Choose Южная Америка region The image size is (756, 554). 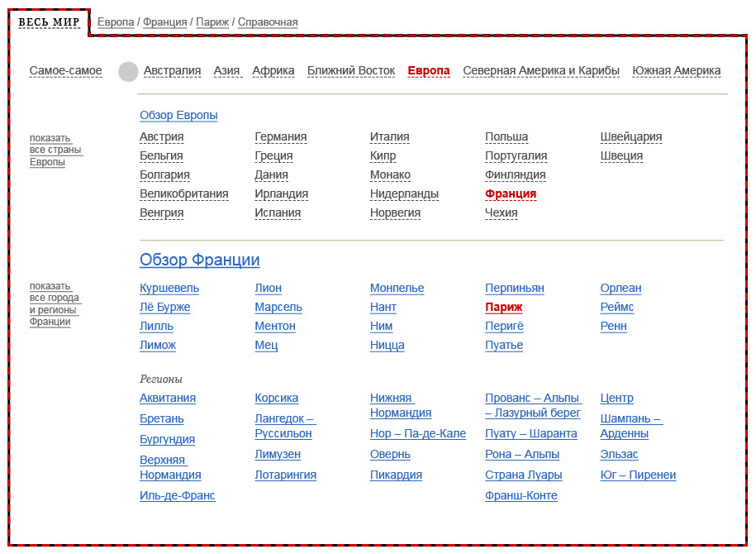(677, 71)
